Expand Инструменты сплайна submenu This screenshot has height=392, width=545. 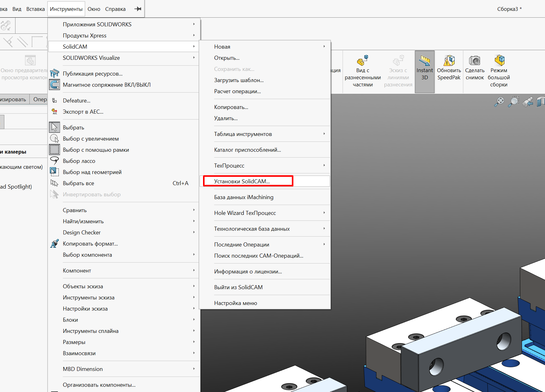pyautogui.click(x=124, y=331)
